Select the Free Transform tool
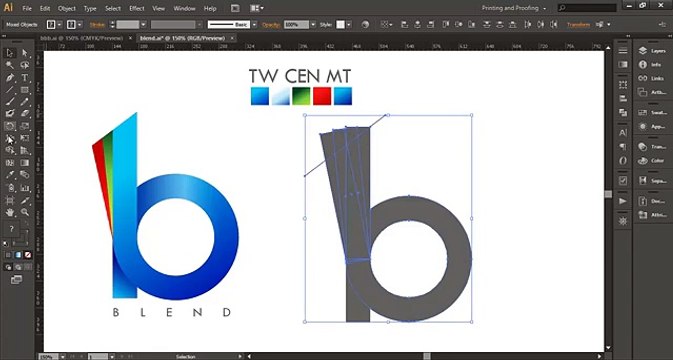673x360 pixels. [25, 138]
